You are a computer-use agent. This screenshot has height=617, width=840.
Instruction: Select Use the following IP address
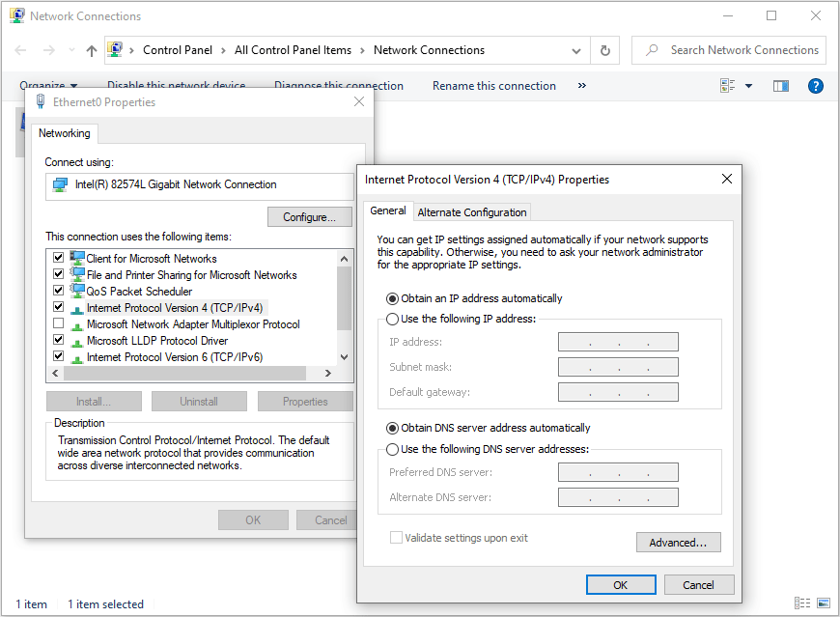[x=392, y=320]
